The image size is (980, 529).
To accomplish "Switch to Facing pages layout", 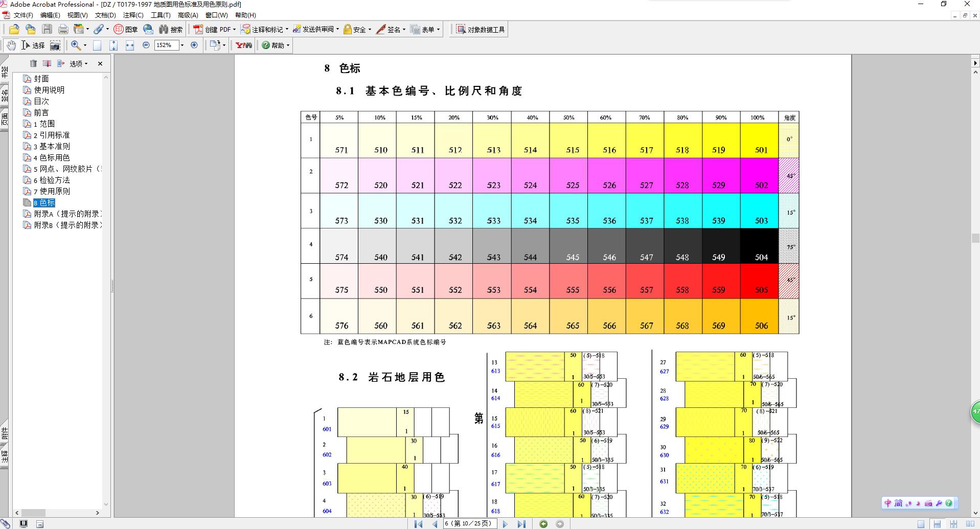I will [x=970, y=524].
